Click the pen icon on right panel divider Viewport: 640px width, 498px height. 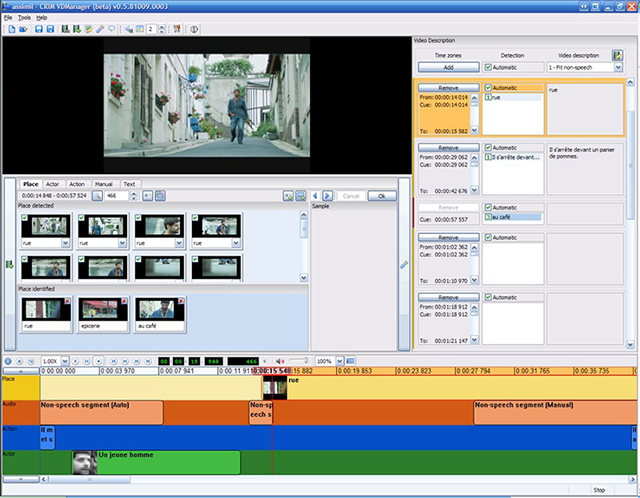(x=404, y=265)
